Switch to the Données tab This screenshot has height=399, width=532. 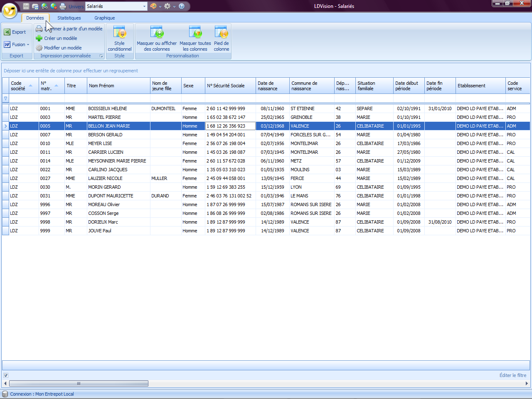(35, 18)
